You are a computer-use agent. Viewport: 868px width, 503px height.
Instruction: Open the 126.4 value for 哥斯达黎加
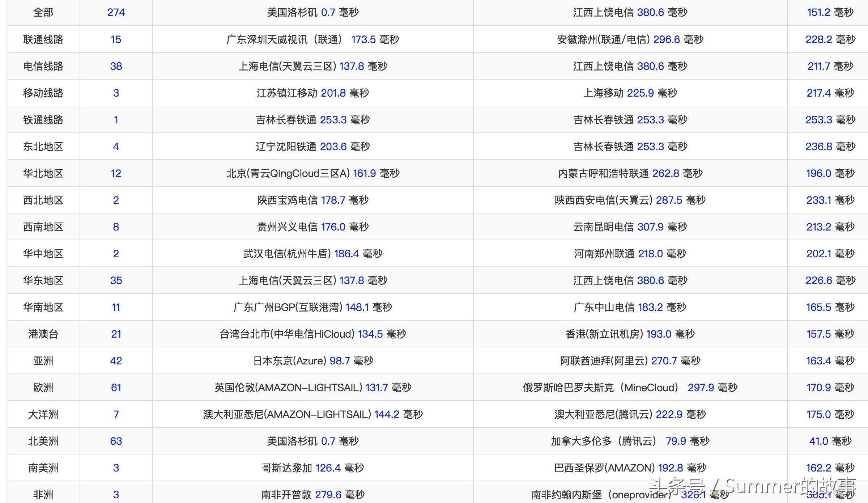pyautogui.click(x=328, y=468)
